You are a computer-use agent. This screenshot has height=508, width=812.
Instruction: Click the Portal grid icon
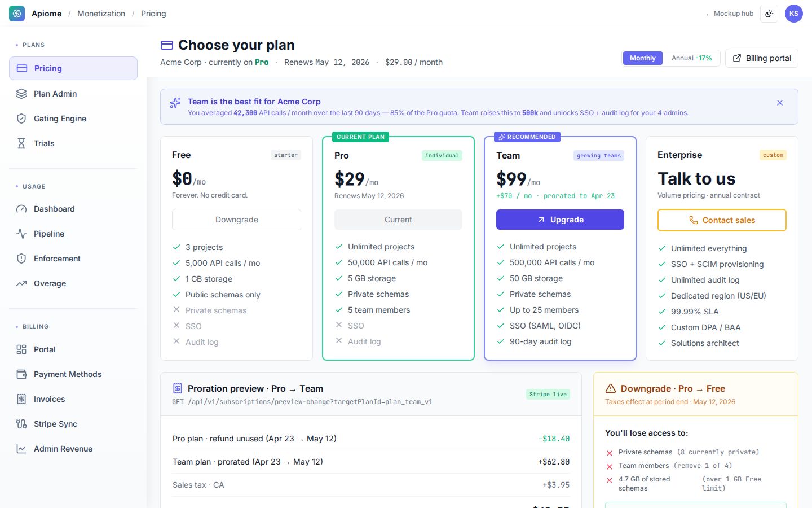point(21,349)
